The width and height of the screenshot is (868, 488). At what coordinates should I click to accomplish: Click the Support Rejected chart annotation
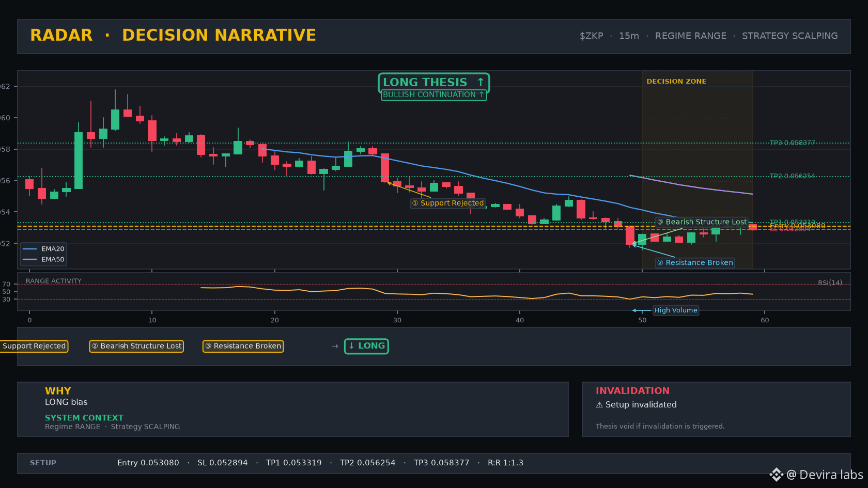coord(448,203)
